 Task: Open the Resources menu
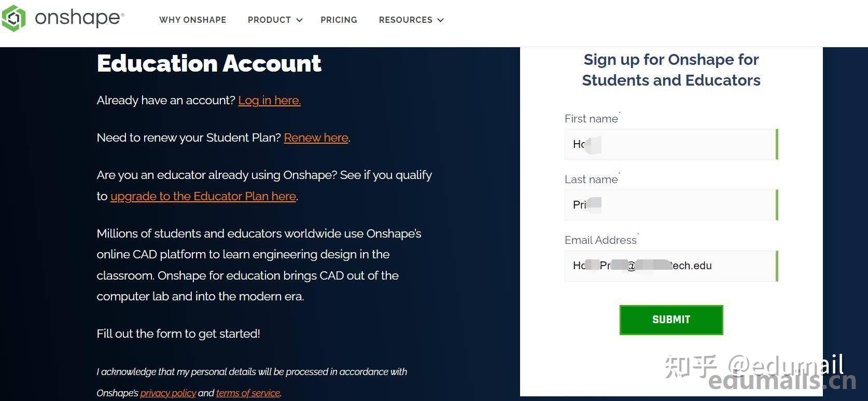click(405, 20)
